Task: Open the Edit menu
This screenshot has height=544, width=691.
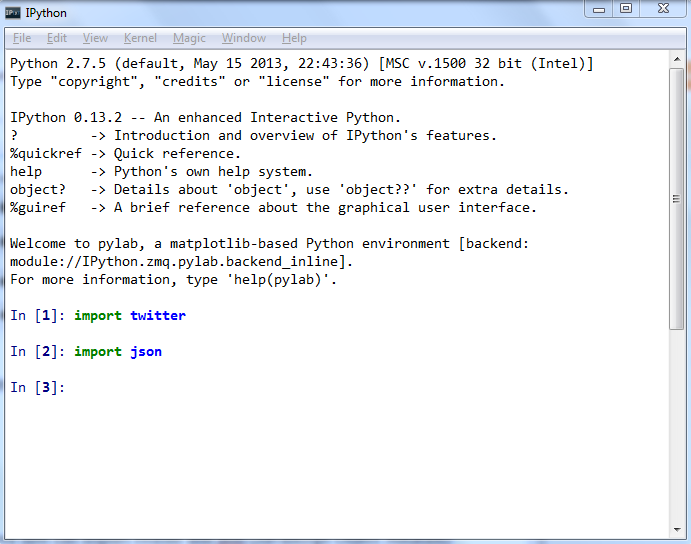Action: [57, 38]
